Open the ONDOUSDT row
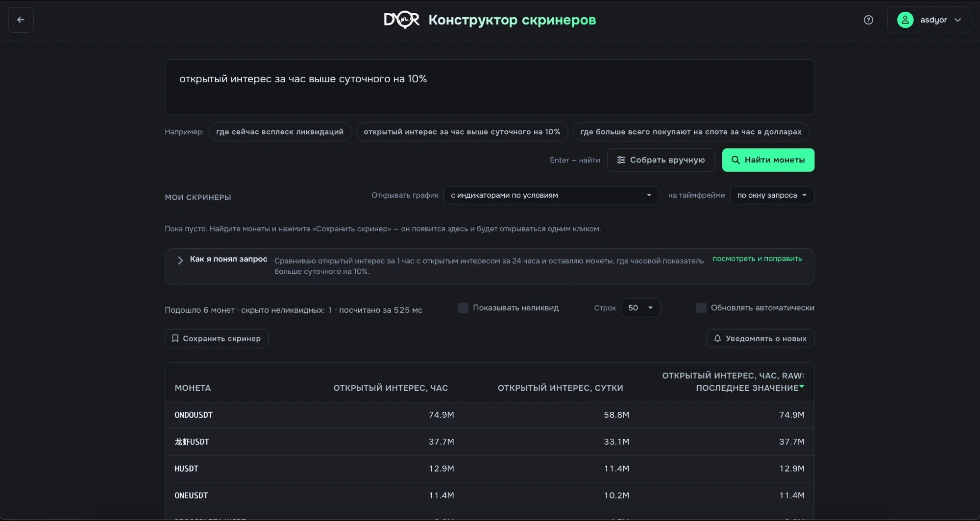980x521 pixels. tap(490, 415)
